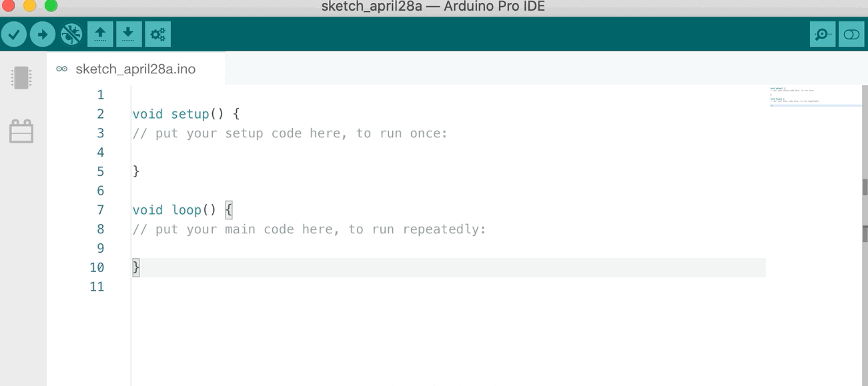Select the sketch_april28a.ino tab
The width and height of the screenshot is (868, 386).
point(136,69)
